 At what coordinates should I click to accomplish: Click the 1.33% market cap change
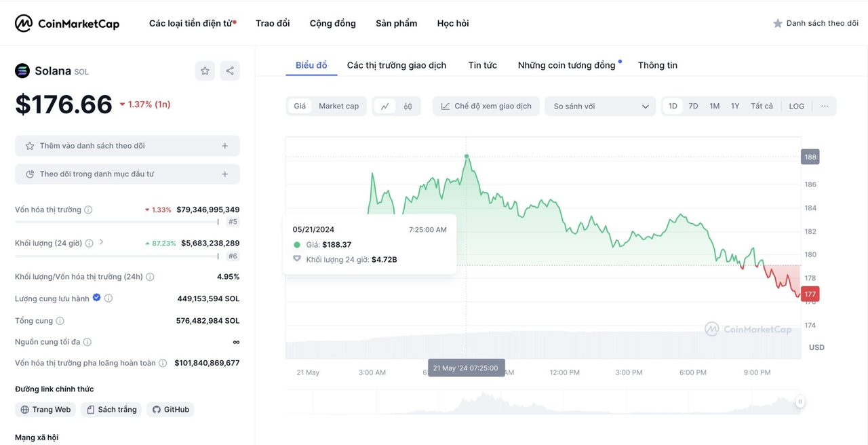(158, 210)
